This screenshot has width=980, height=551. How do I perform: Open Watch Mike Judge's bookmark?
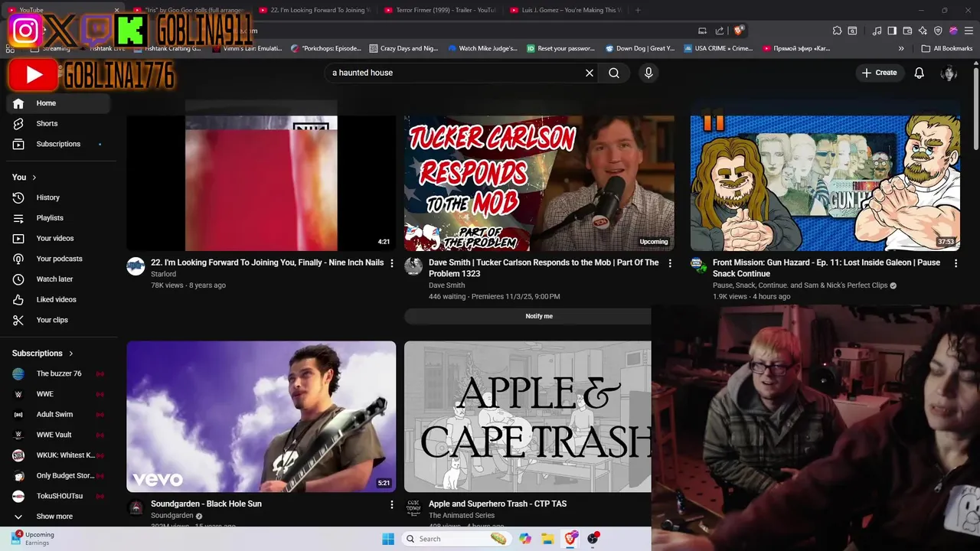pos(482,48)
